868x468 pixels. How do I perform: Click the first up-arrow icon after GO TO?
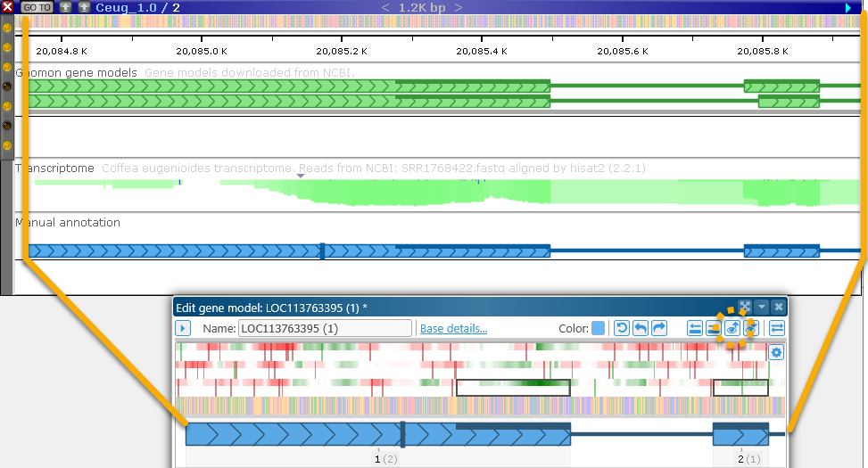point(66,7)
